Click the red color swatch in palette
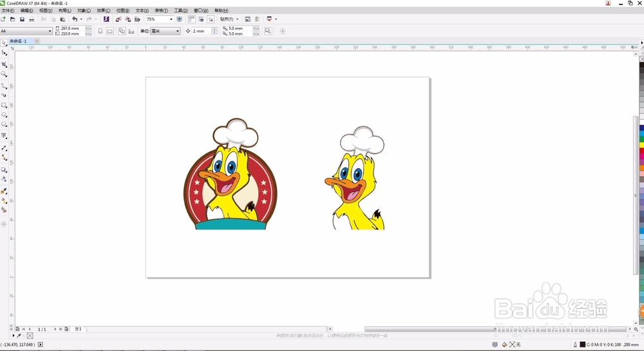This screenshot has width=644, height=351. tap(641, 151)
